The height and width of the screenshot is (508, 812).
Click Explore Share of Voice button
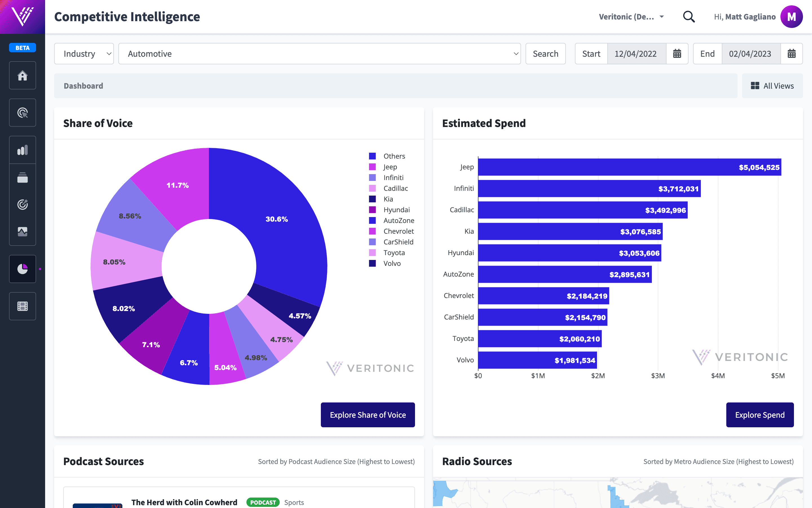[368, 415]
